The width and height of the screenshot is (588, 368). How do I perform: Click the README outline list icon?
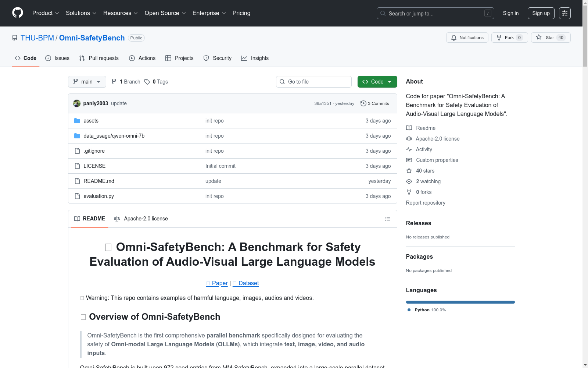point(387,219)
